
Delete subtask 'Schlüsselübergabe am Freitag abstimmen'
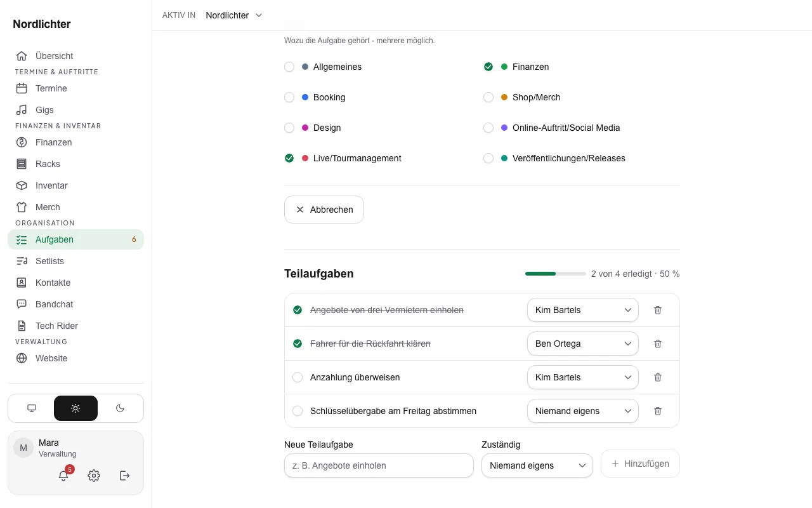658,411
